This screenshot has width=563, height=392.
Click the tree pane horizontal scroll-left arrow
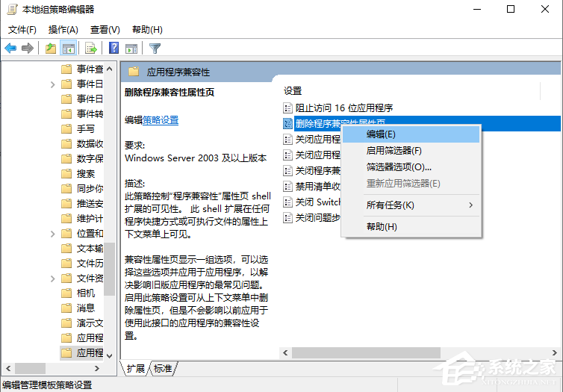click(x=8, y=368)
